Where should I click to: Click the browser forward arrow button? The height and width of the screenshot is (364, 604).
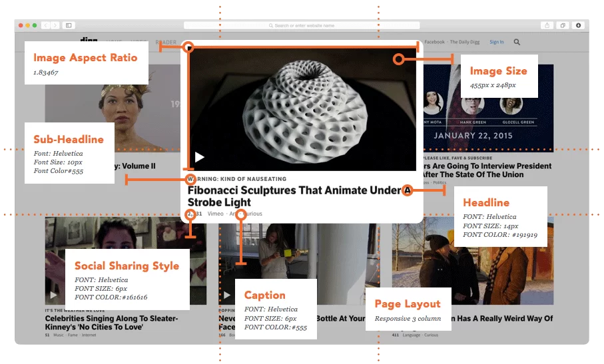[x=54, y=25]
